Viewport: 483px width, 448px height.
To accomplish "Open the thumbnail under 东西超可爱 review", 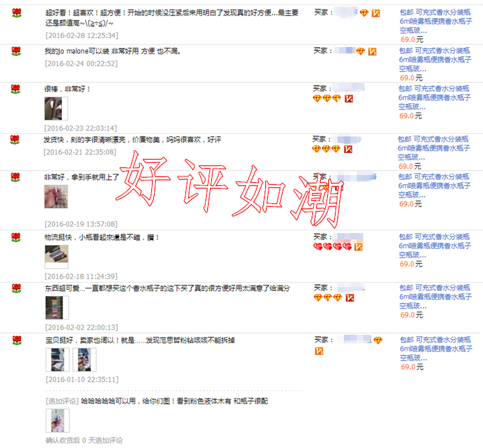I will point(57,308).
